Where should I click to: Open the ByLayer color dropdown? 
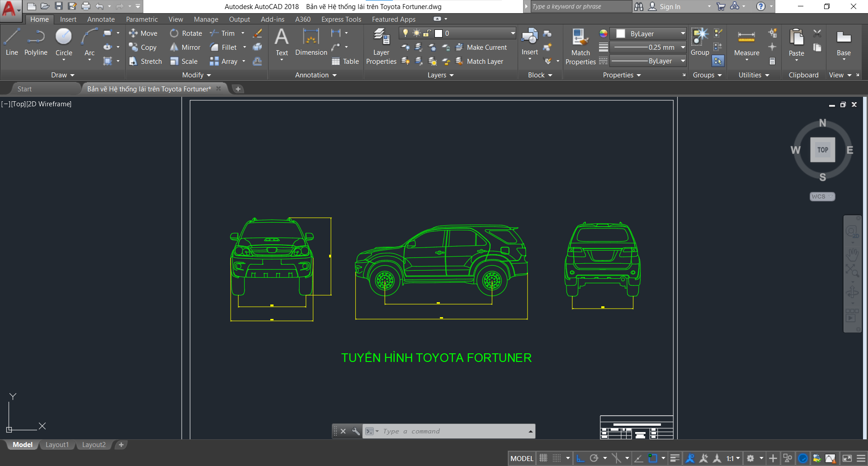648,34
